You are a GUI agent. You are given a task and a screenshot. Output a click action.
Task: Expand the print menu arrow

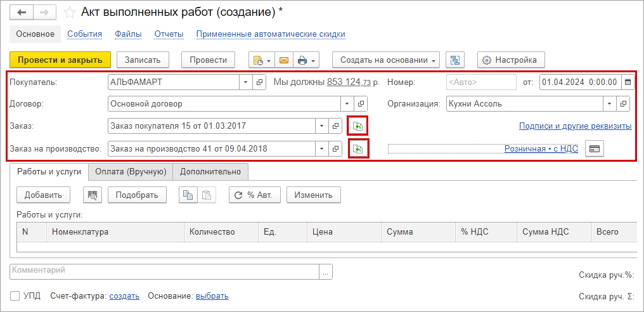tap(313, 60)
